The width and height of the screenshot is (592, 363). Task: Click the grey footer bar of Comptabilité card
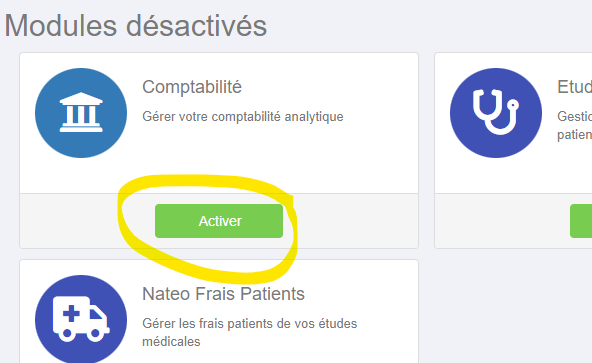219,221
